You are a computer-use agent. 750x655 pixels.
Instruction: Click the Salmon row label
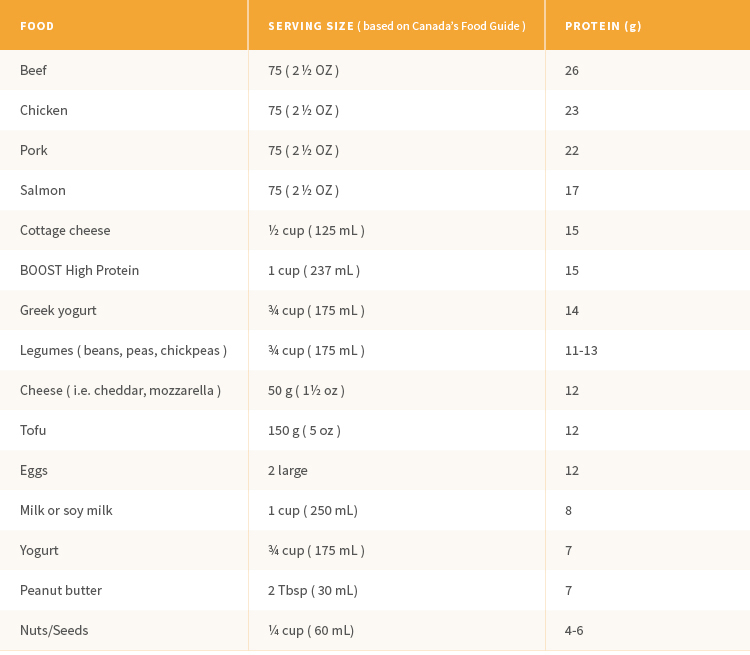click(43, 190)
